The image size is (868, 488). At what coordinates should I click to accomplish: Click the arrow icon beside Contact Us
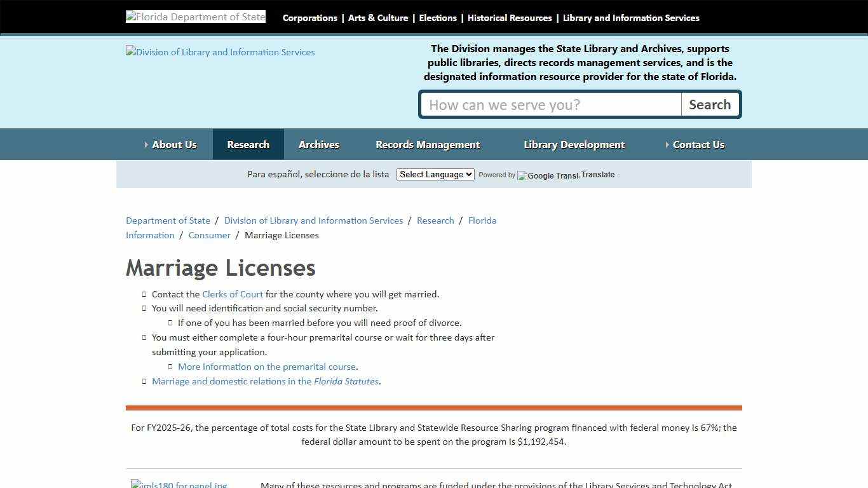pos(667,144)
